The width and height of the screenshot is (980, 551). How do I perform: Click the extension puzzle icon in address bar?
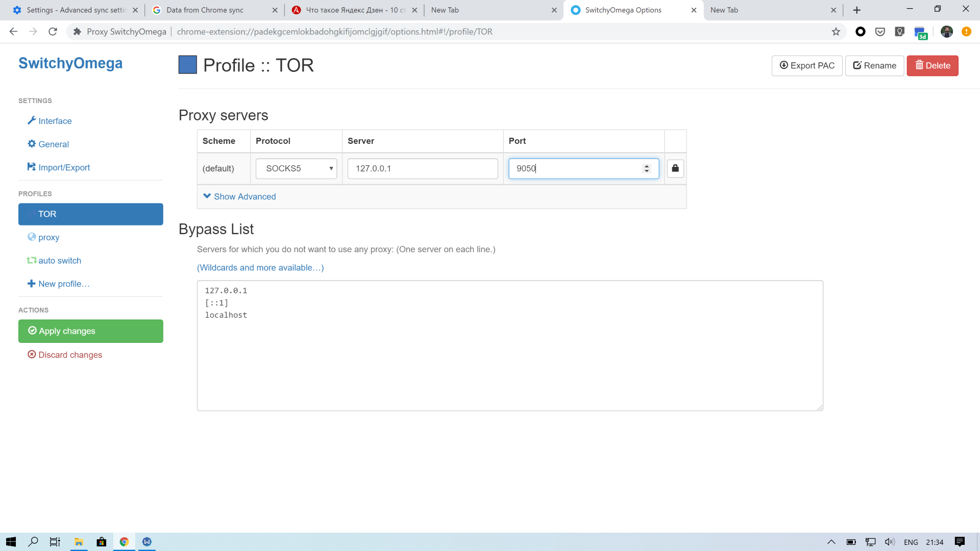pos(77,32)
